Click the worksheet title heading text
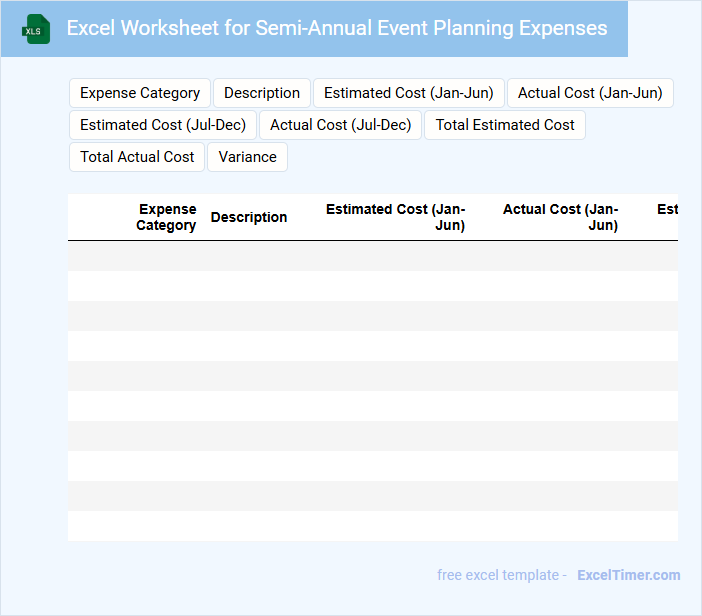Screen dimensions: 702x616 click(336, 28)
